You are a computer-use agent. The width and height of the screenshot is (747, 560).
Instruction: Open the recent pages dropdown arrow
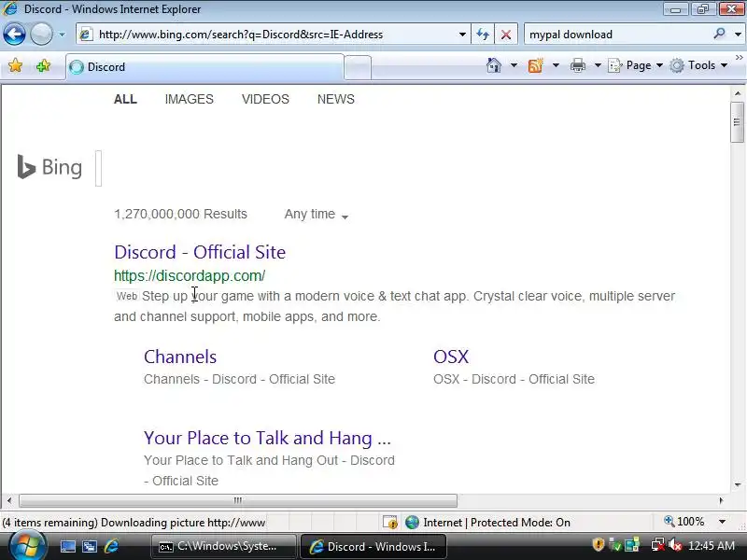pyautogui.click(x=62, y=35)
